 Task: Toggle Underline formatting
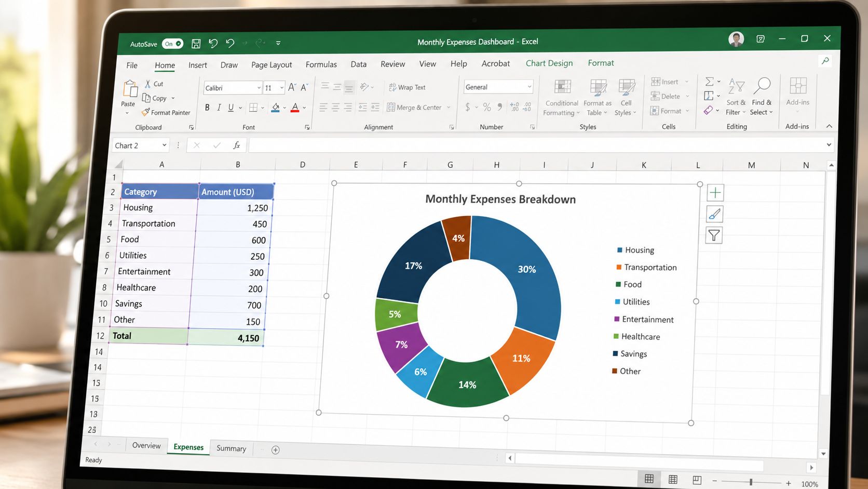coord(231,108)
